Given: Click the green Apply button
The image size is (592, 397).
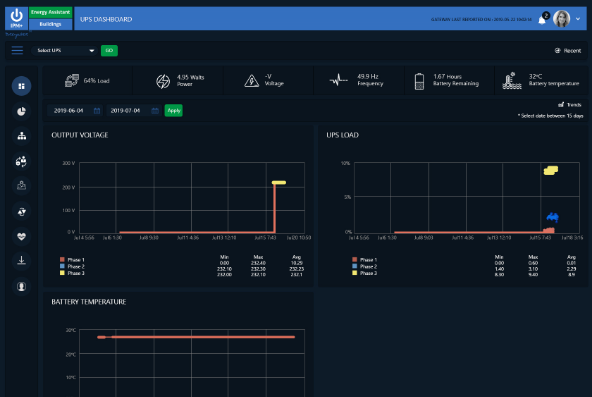Looking at the screenshot, I should click(174, 111).
